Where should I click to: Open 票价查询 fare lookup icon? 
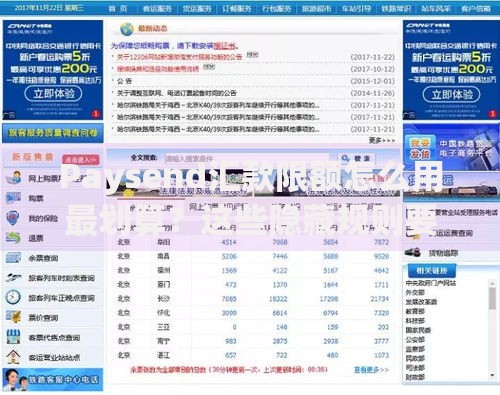tap(13, 317)
